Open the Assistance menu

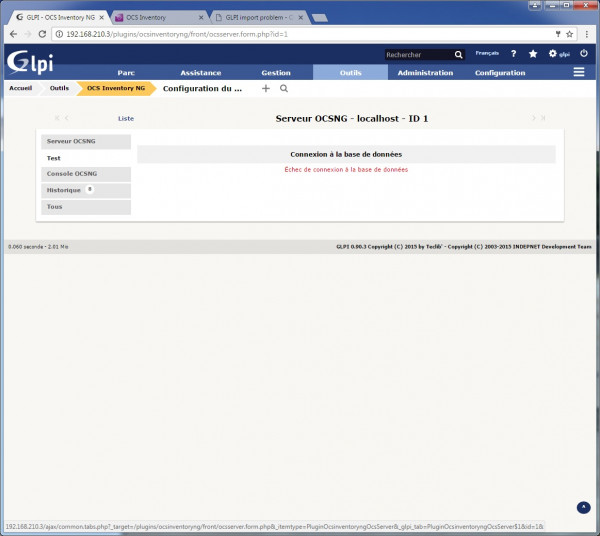[x=201, y=73]
